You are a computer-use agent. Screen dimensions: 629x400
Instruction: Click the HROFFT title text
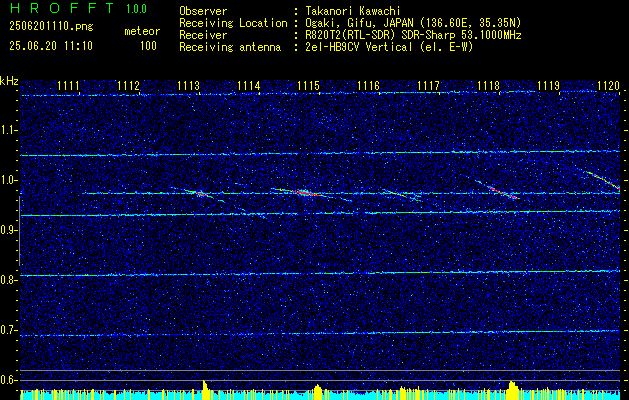pyautogui.click(x=62, y=8)
